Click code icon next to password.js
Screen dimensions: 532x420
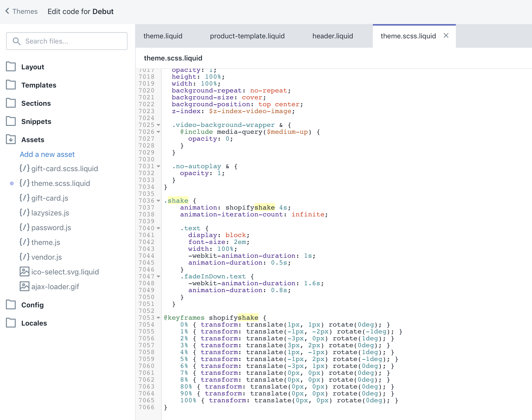click(x=24, y=227)
